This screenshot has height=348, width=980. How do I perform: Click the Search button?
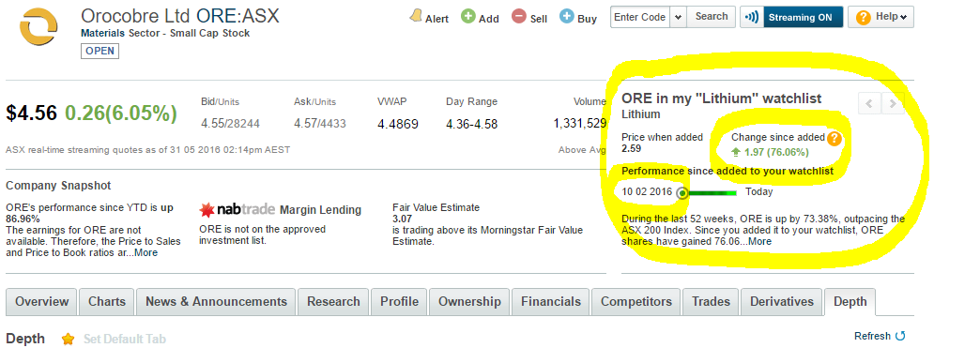point(712,17)
